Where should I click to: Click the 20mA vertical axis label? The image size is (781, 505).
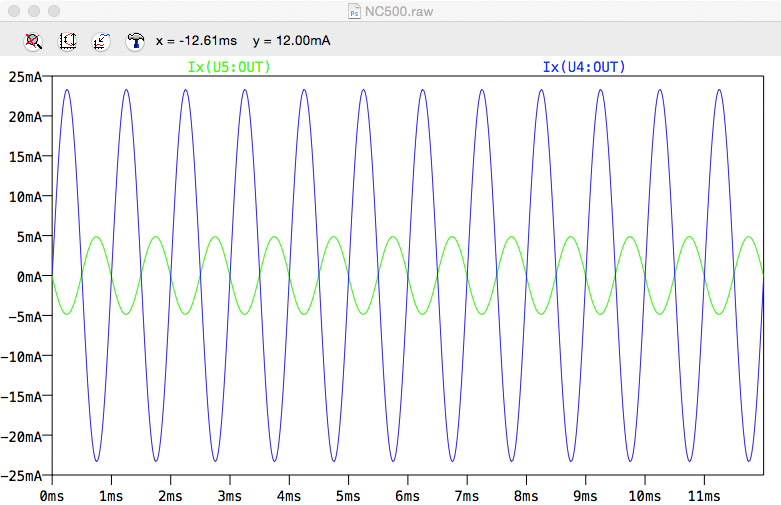tap(25, 117)
